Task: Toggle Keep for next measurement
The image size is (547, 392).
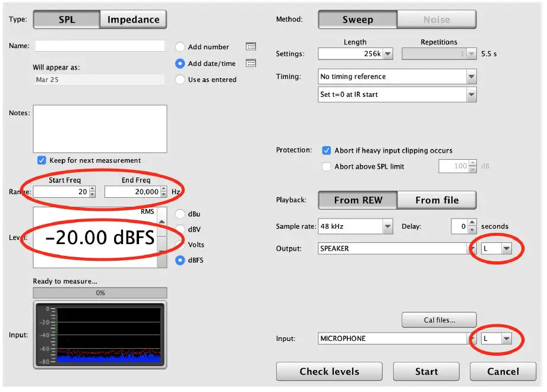Action: [x=42, y=160]
